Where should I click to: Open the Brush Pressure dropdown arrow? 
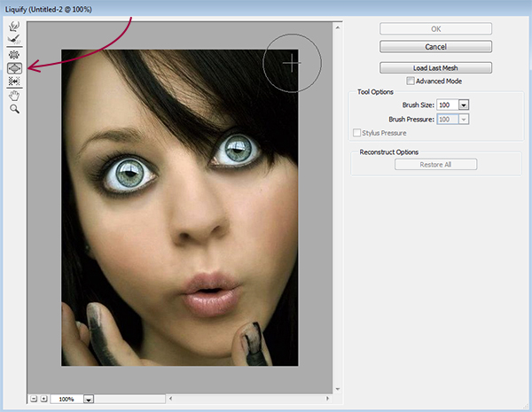[x=464, y=119]
